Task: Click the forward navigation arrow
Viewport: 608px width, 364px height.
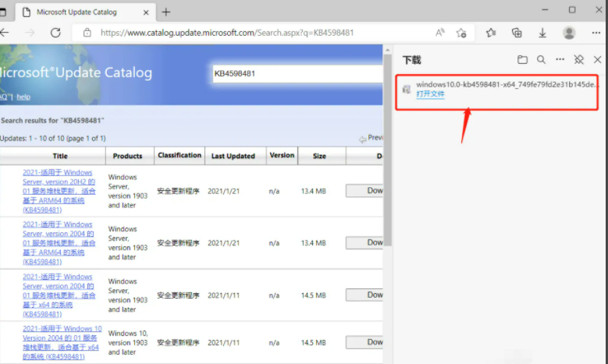Action: 30,33
